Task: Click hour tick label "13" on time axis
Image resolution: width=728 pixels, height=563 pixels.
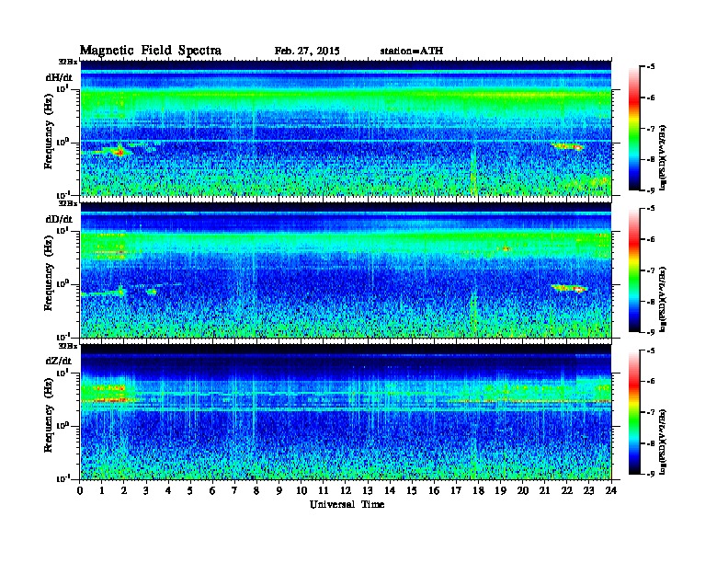Action: coord(368,490)
